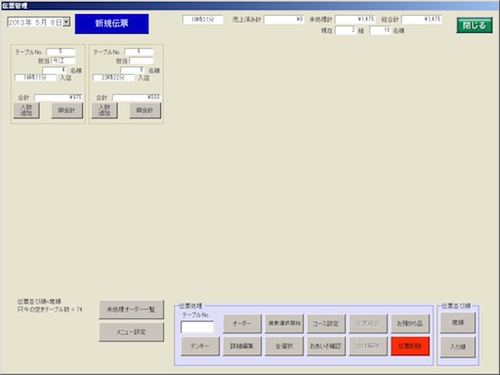Click the green 閉じる button

tap(474, 25)
